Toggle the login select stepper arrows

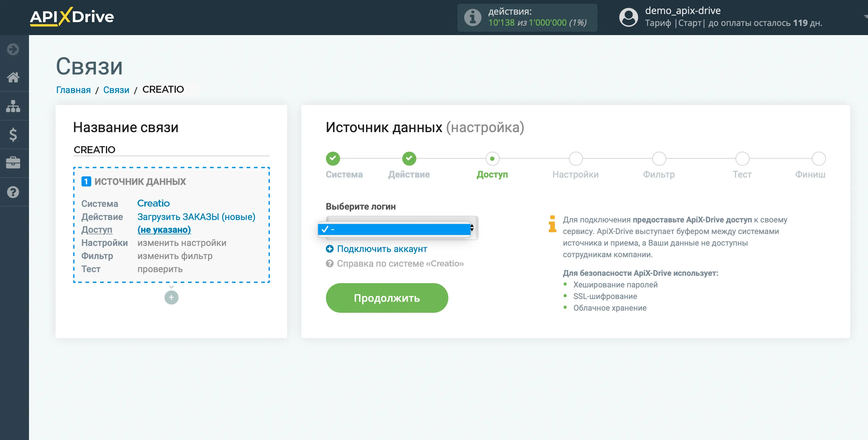[472, 228]
